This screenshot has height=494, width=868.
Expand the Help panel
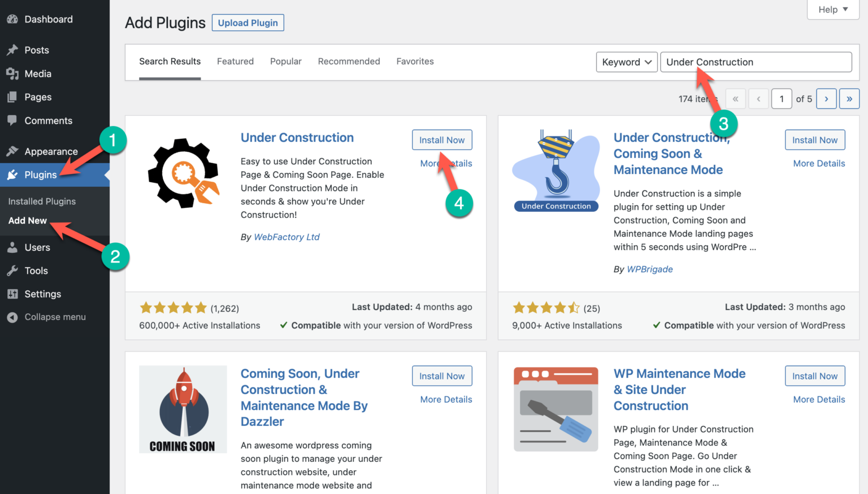tap(832, 9)
